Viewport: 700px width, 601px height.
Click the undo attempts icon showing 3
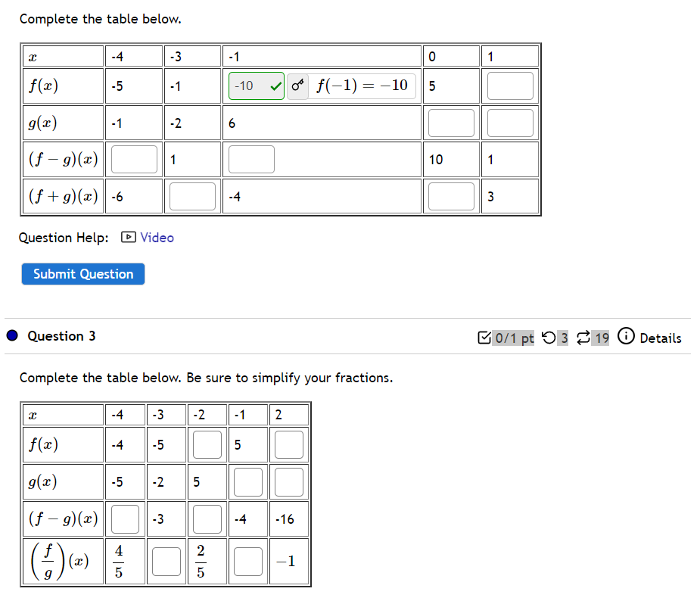549,338
